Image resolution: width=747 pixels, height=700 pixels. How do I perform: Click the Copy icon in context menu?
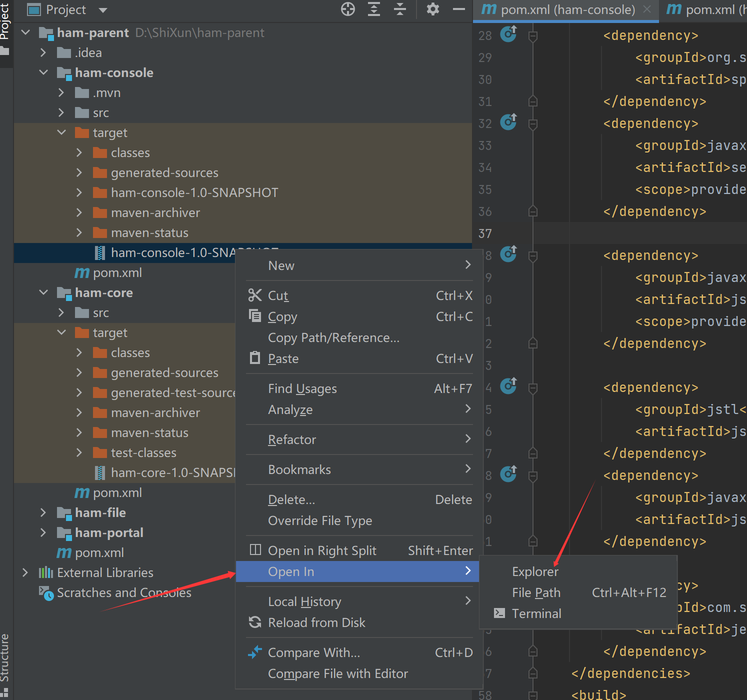click(x=255, y=316)
